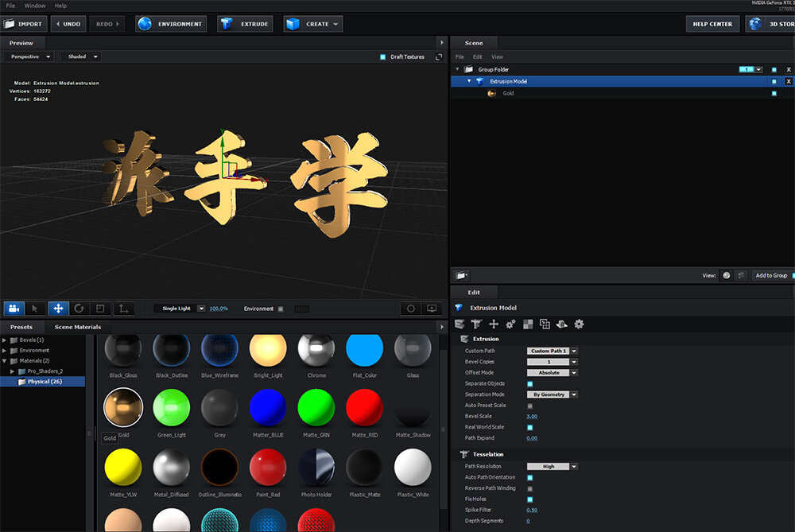Image resolution: width=795 pixels, height=532 pixels.
Task: Click the Bevel Scale value field
Action: coord(532,416)
